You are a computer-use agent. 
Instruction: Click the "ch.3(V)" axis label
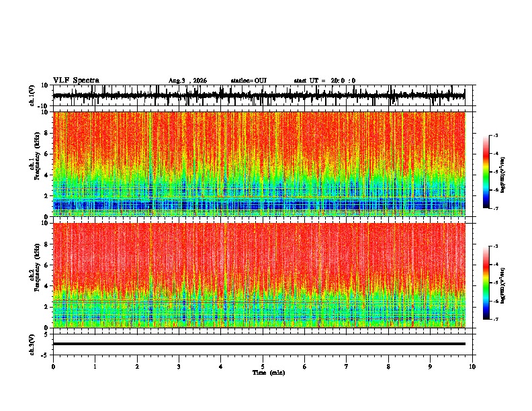[x=32, y=345]
